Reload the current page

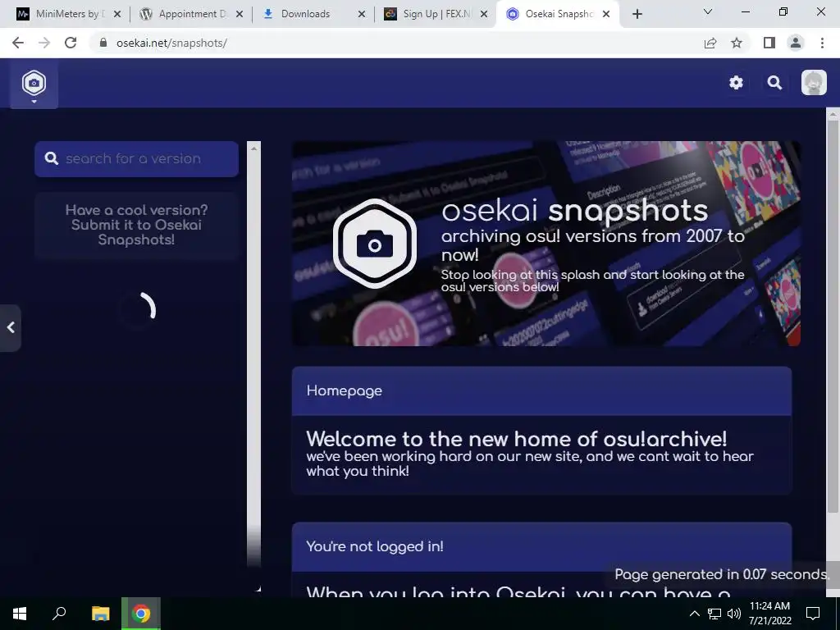(71, 43)
